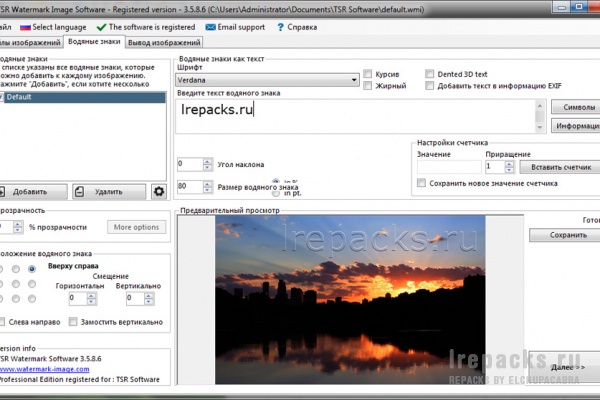This screenshot has height=400, width=600.
Task: Click the % прозрачности stepper arrows
Action: (x=18, y=227)
